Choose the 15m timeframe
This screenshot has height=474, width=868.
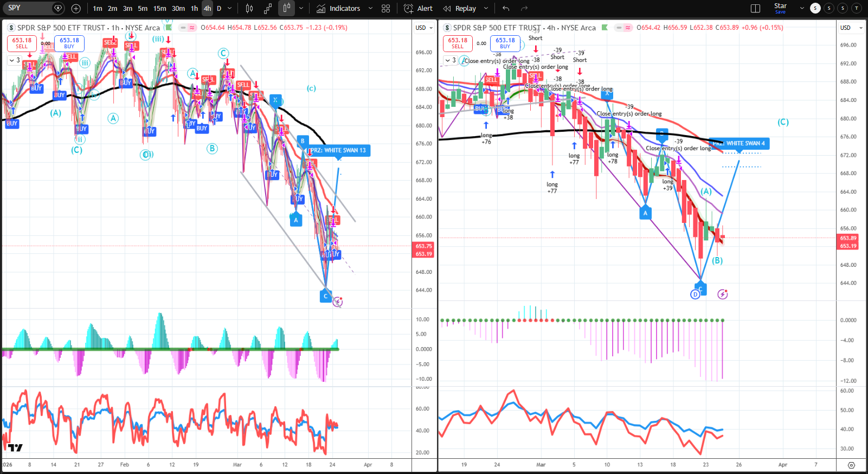(159, 8)
